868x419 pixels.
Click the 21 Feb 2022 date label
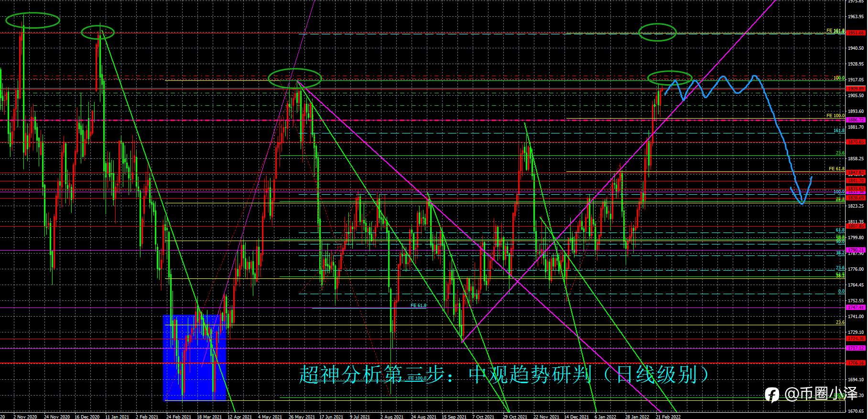[668, 417]
